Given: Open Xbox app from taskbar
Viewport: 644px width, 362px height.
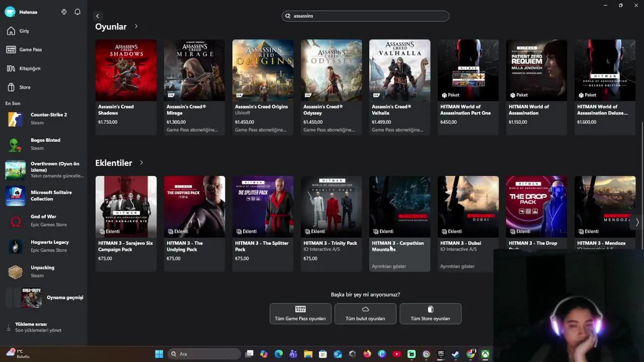Looking at the screenshot, I should (485, 354).
